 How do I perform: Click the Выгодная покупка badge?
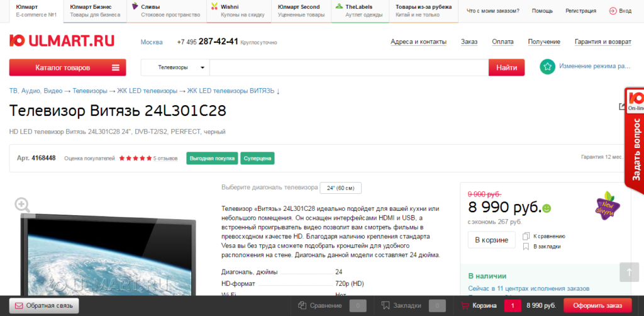click(x=212, y=158)
